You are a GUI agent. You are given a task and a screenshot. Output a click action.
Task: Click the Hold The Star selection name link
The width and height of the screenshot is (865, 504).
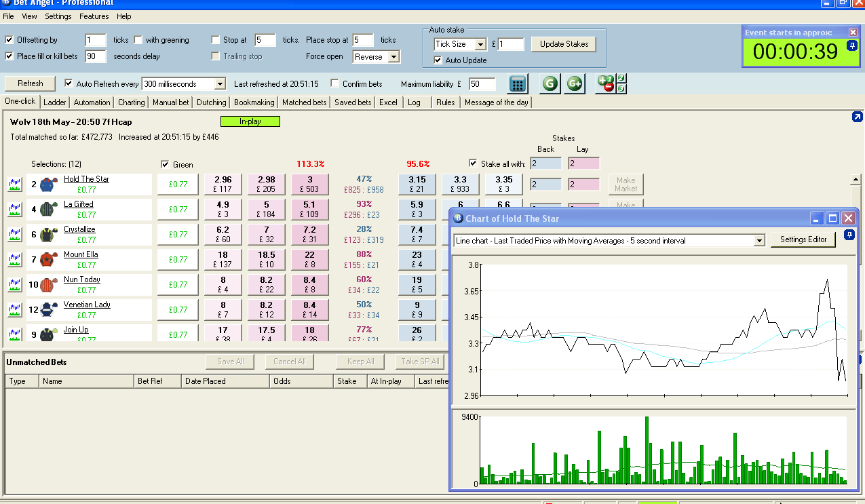coord(86,179)
